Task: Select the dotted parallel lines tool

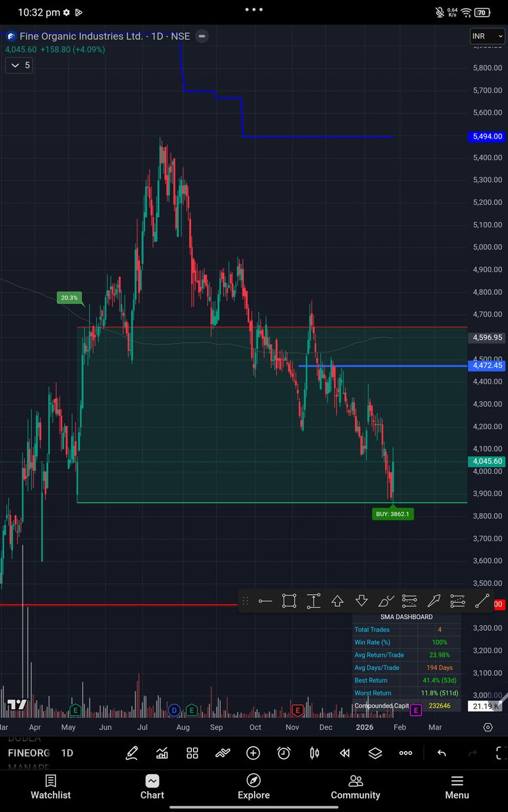Action: click(x=458, y=601)
